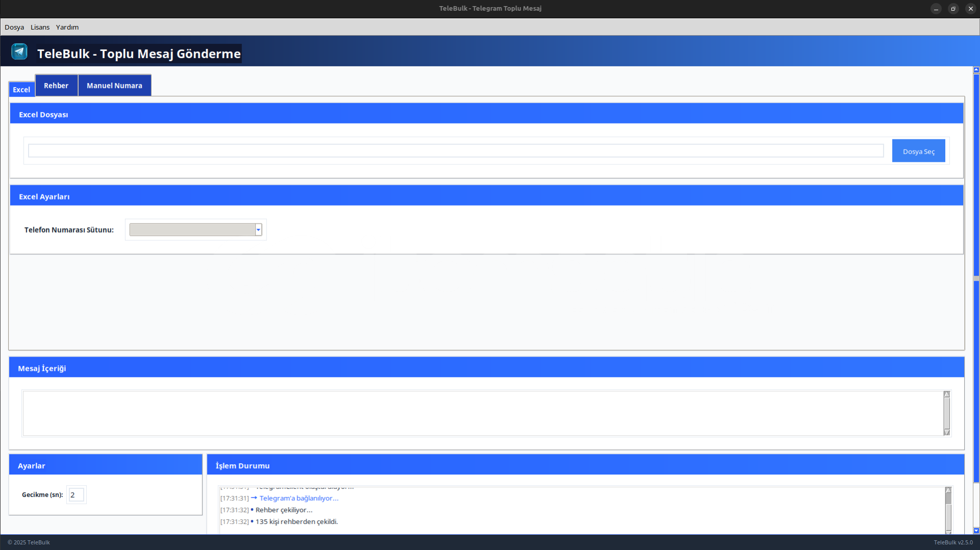Image resolution: width=980 pixels, height=550 pixels.
Task: Click inside the Mesaj İçeriği text area
Action: coord(483,413)
